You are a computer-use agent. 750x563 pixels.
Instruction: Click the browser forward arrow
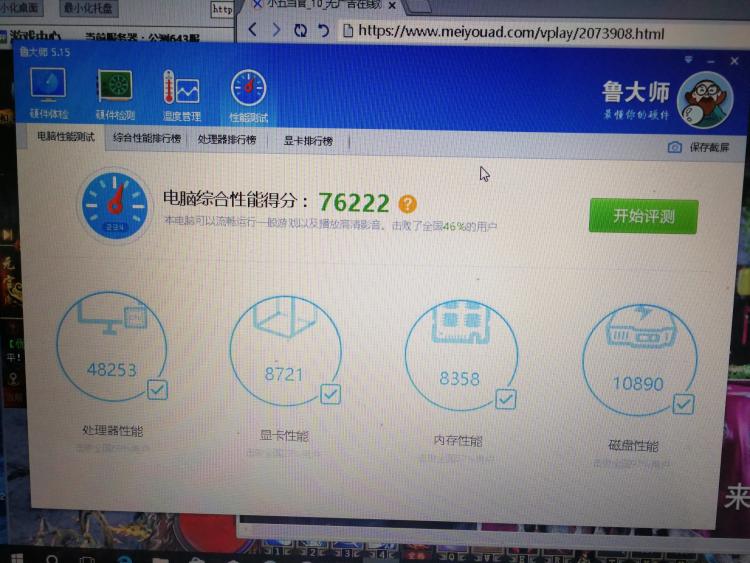(276, 30)
